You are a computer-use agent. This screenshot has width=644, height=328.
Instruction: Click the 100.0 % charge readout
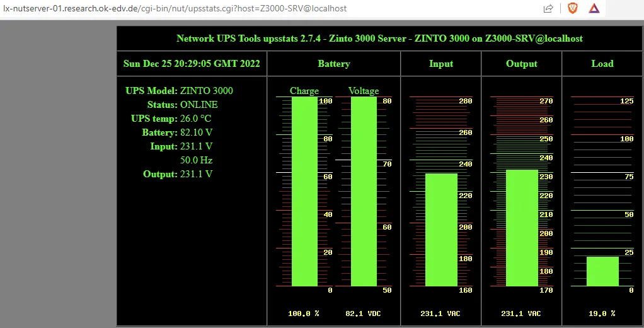(304, 313)
